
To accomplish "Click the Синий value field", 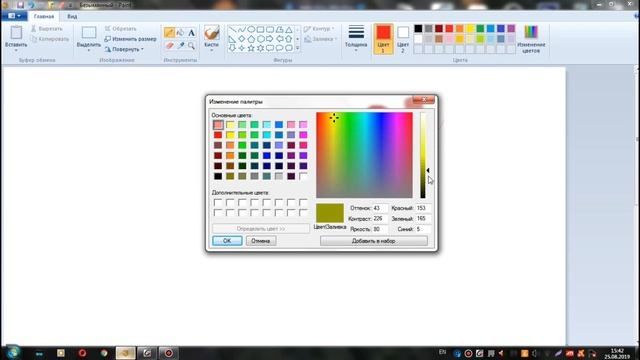I will (x=423, y=229).
